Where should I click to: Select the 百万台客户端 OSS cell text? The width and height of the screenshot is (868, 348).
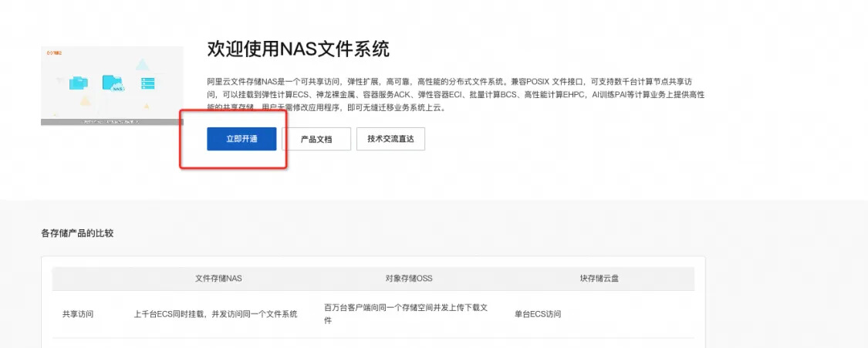tap(406, 314)
